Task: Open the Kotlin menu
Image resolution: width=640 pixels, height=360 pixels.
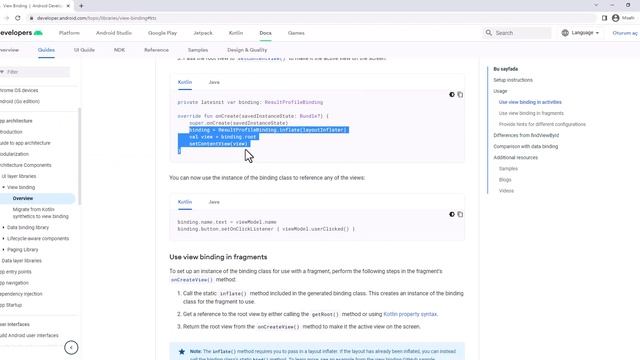Action: [x=236, y=33]
